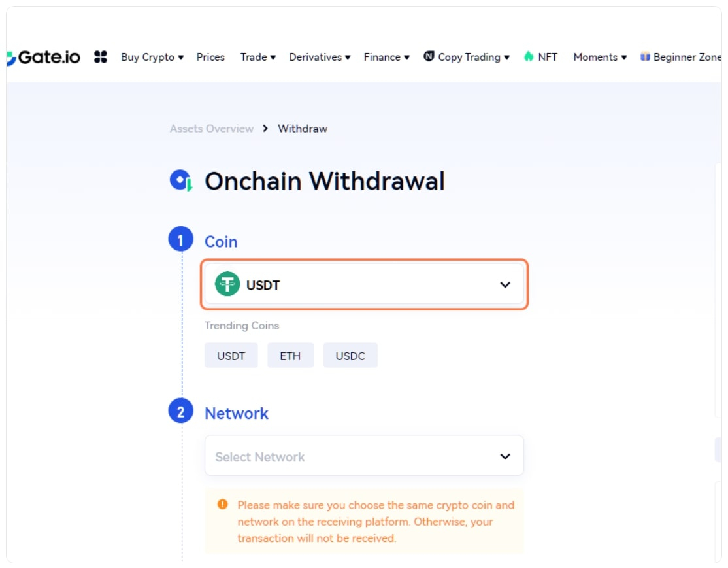Viewport: 728px width, 568px height.
Task: Select ETH from Trending Coins
Action: coord(290,355)
